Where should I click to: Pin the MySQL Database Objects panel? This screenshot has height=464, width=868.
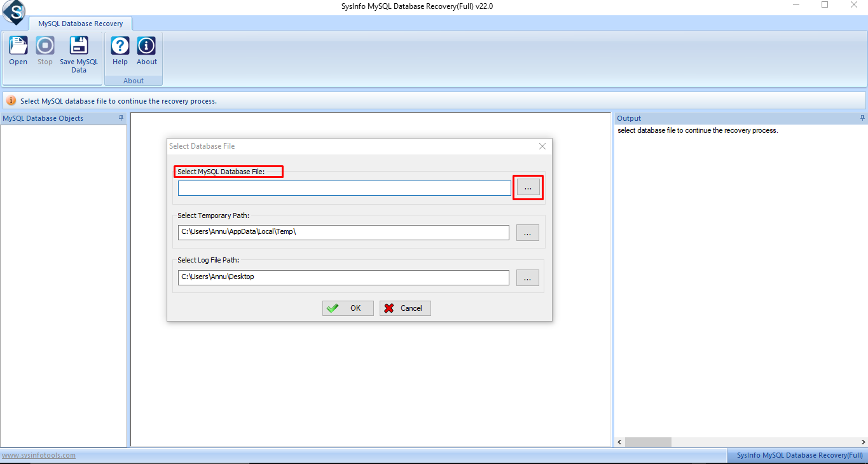121,118
